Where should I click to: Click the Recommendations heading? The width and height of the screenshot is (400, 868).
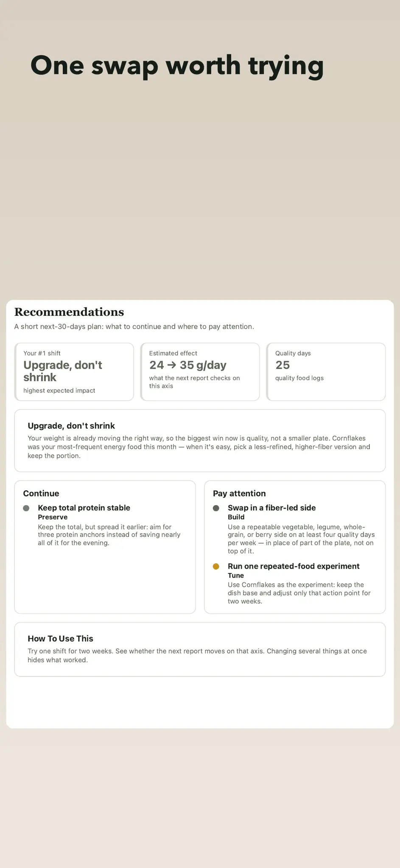(69, 312)
